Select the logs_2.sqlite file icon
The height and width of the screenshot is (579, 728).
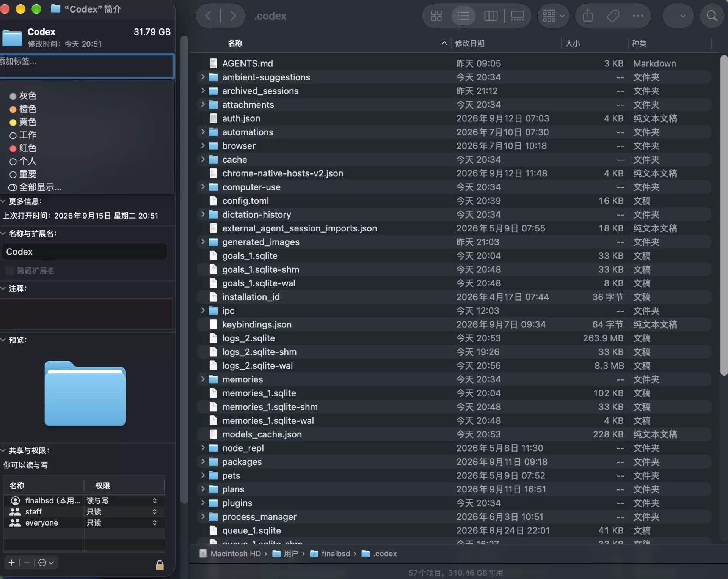tap(213, 338)
